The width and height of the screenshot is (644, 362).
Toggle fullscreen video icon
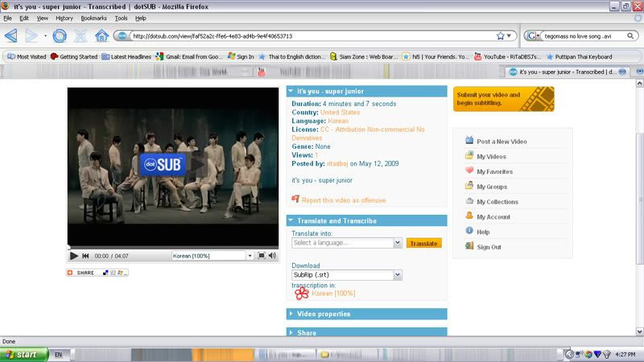point(261,256)
